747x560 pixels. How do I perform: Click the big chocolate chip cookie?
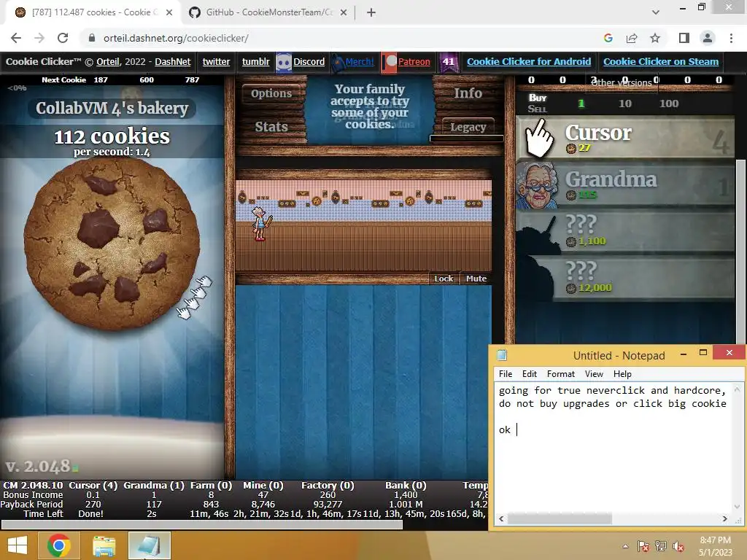pyautogui.click(x=112, y=244)
